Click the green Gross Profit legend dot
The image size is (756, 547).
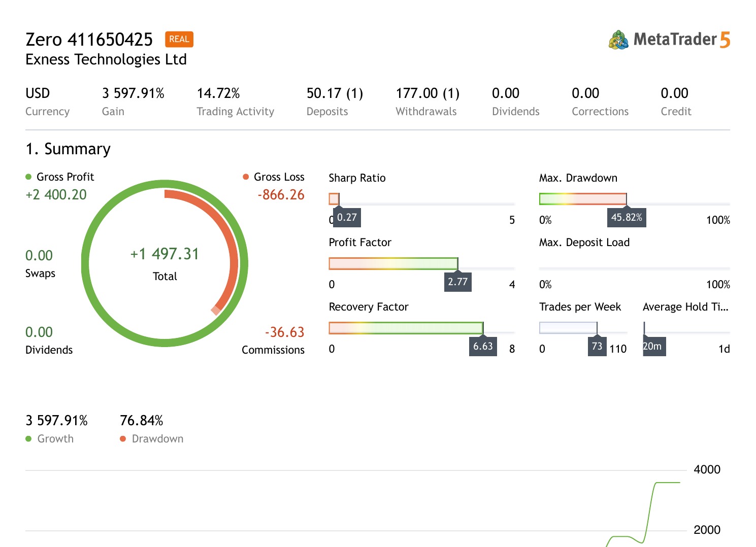28,177
